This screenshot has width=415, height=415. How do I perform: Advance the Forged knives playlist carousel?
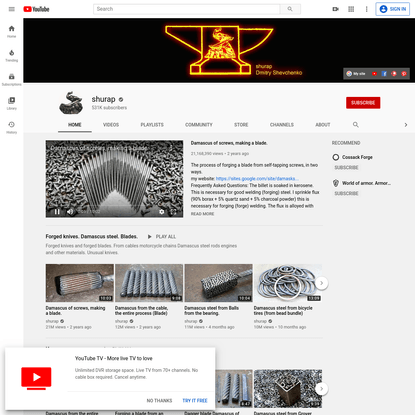[321, 283]
